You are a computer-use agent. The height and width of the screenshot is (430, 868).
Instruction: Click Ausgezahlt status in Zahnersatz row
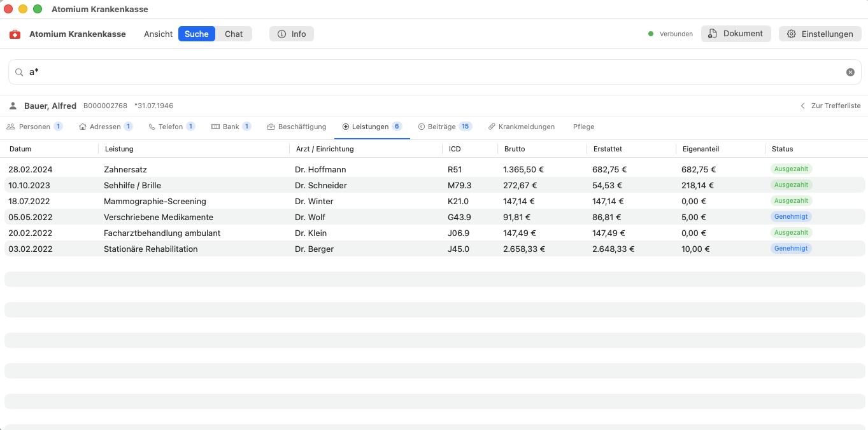(x=792, y=169)
